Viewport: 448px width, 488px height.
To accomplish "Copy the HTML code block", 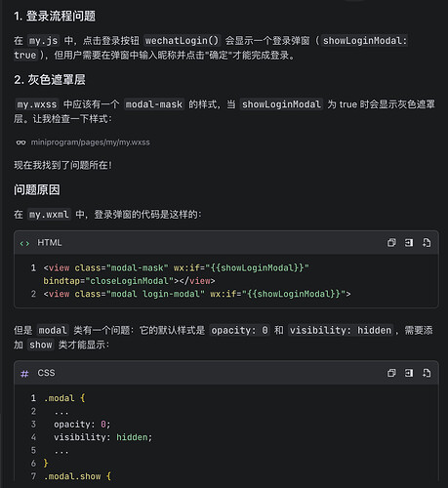I will coord(391,243).
